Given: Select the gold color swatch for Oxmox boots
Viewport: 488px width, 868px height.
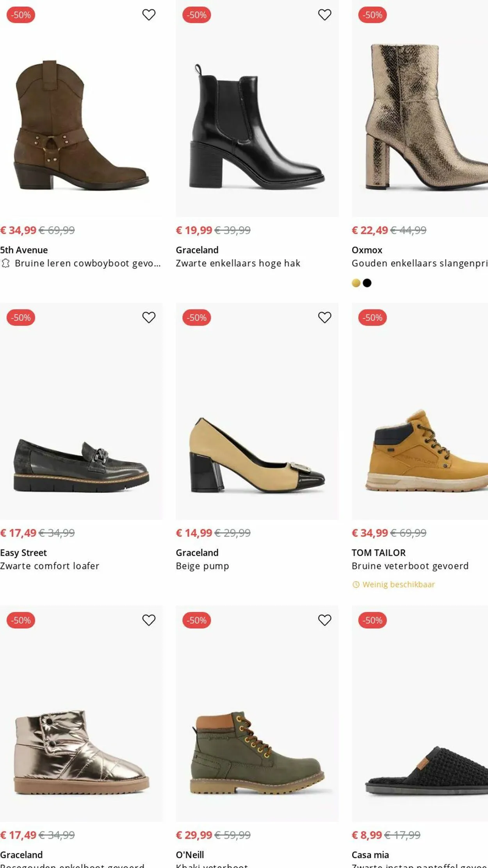Looking at the screenshot, I should (356, 283).
